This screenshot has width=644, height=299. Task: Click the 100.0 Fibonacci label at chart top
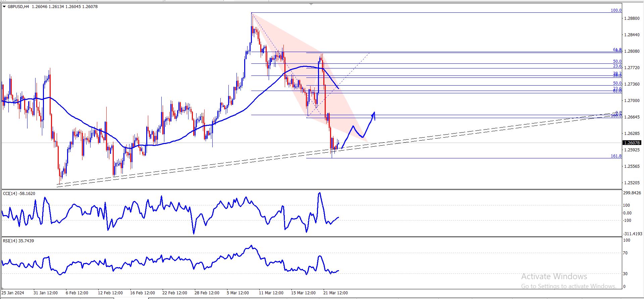pos(616,10)
